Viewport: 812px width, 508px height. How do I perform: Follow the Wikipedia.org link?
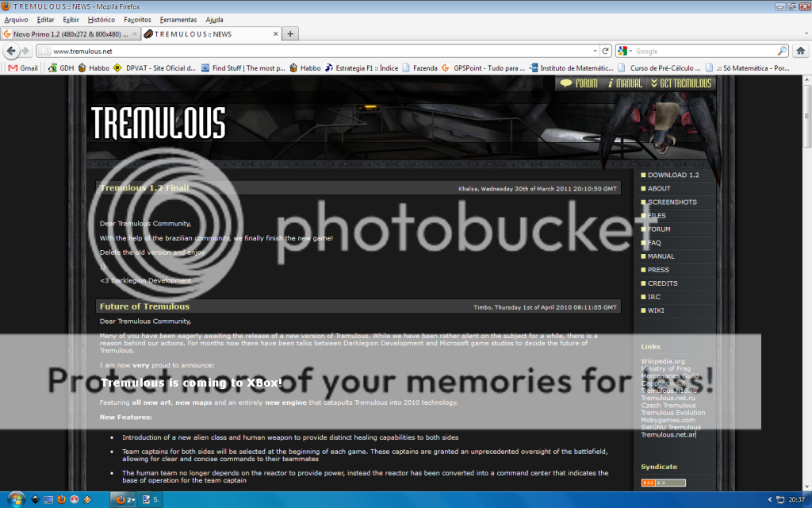(x=663, y=361)
